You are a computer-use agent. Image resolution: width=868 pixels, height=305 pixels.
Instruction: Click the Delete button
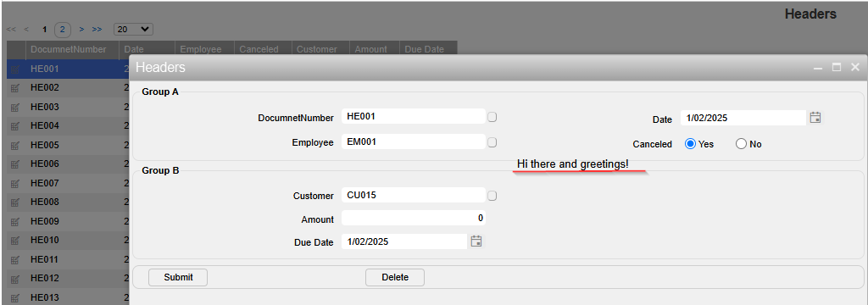point(395,277)
